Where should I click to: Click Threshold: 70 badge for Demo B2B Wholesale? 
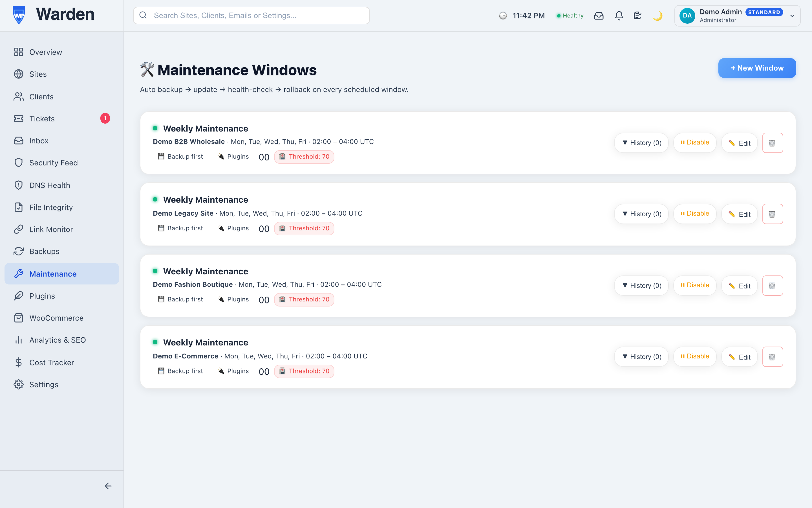304,157
